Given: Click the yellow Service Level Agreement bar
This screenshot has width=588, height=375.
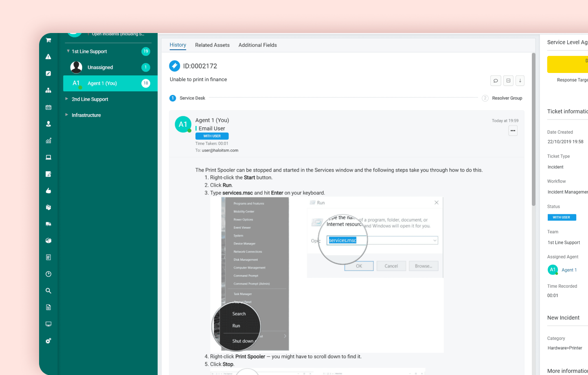Looking at the screenshot, I should (x=568, y=64).
